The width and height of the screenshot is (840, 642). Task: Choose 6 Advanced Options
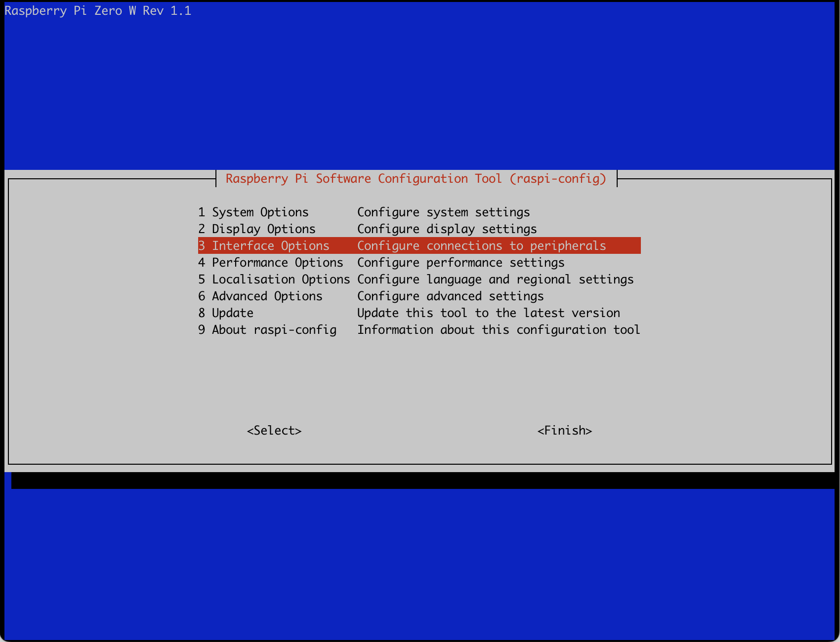point(419,296)
